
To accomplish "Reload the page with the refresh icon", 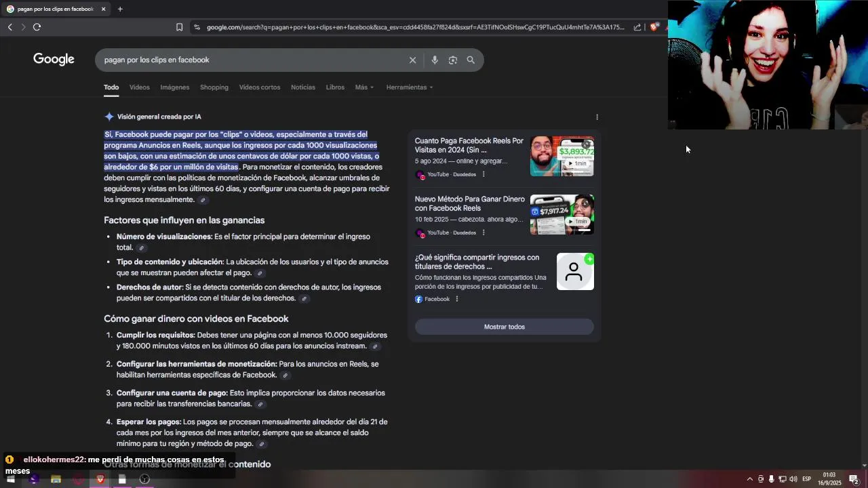I will pos(37,27).
